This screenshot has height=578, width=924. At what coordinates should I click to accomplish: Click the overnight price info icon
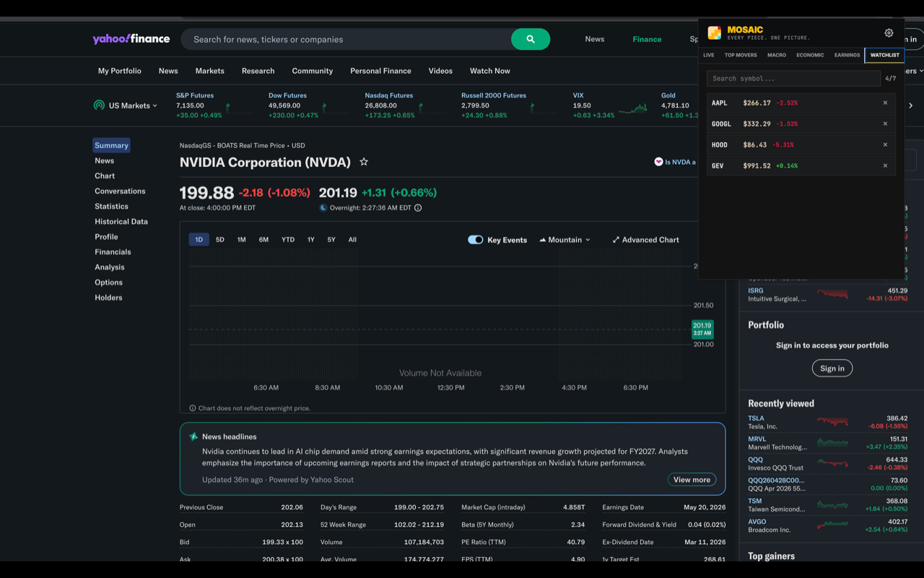pyautogui.click(x=418, y=207)
